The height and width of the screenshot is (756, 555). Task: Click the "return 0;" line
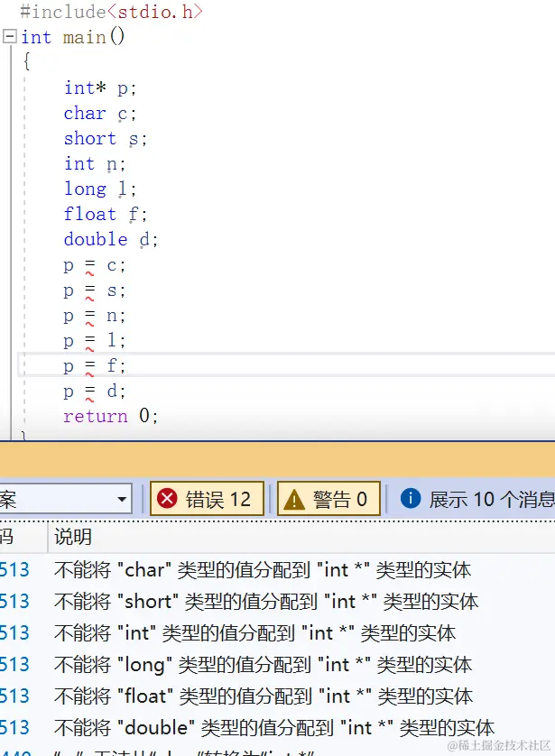click(110, 416)
